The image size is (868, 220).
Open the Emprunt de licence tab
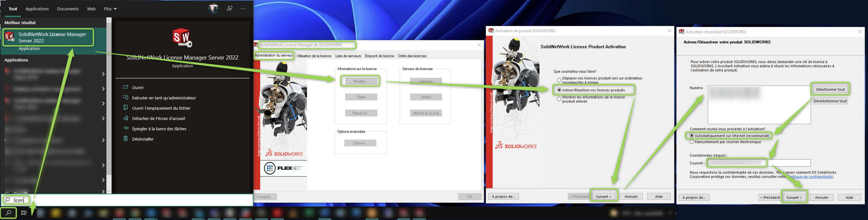point(379,56)
